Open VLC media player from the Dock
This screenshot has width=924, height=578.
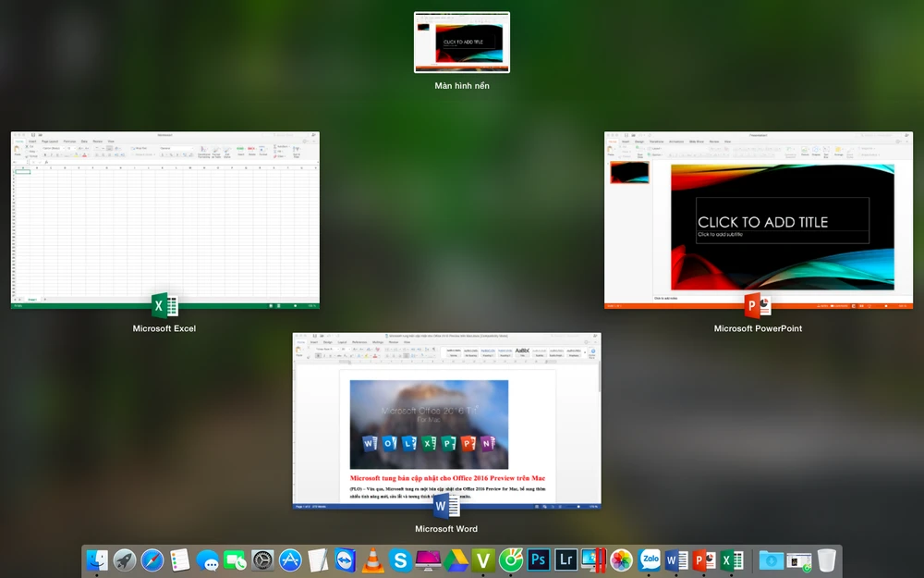pos(372,560)
